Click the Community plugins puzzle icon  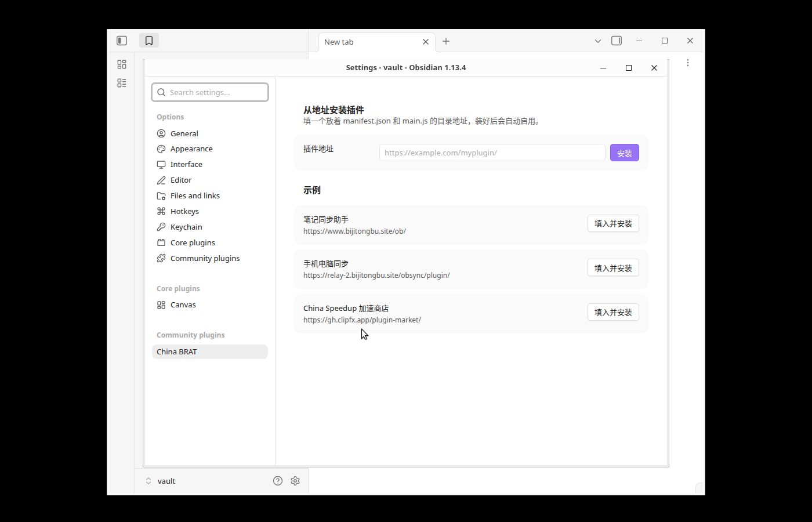(161, 259)
